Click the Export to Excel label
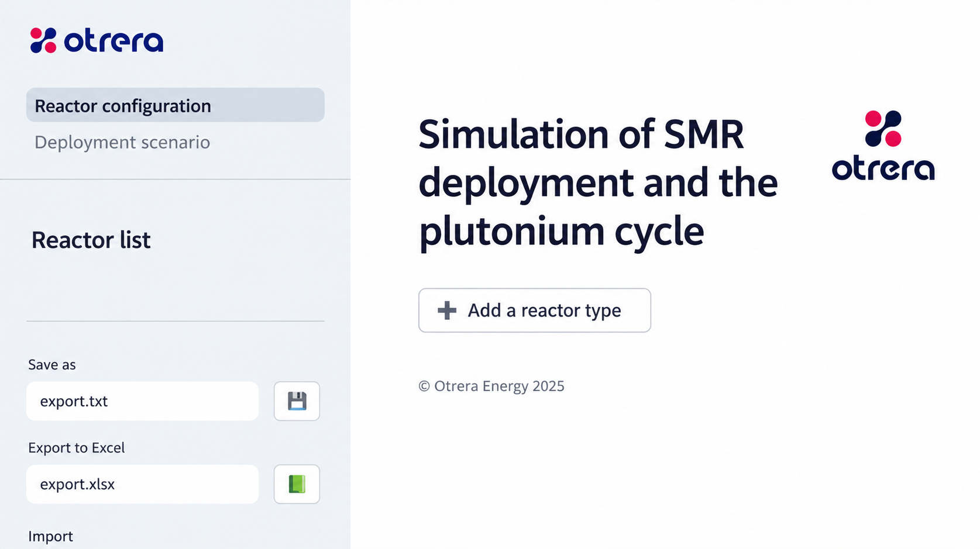980x549 pixels. pos(77,448)
